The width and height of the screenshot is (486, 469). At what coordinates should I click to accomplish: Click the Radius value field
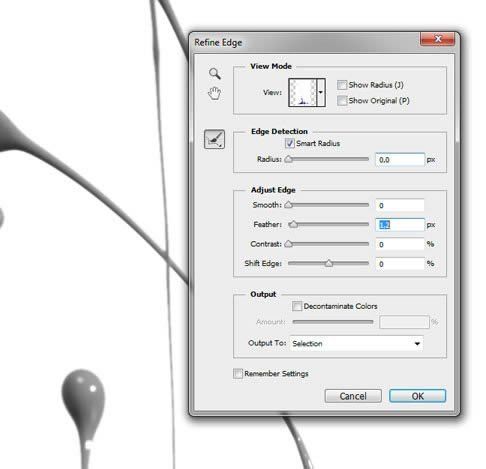pyautogui.click(x=400, y=160)
